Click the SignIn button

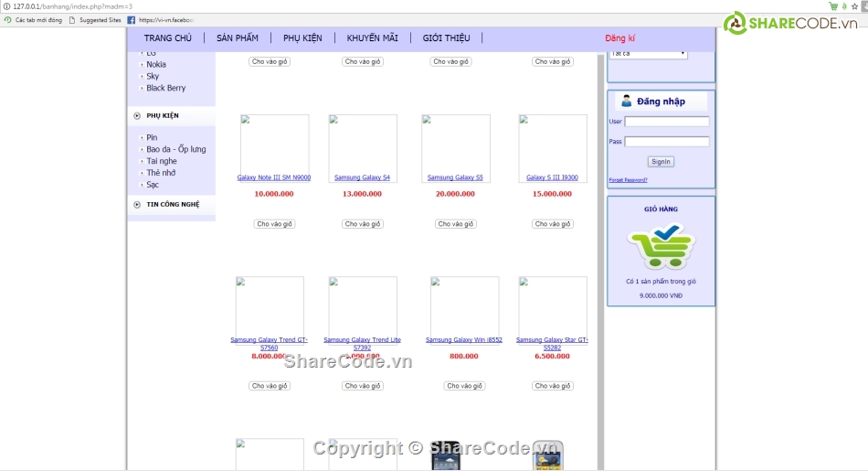click(x=661, y=161)
